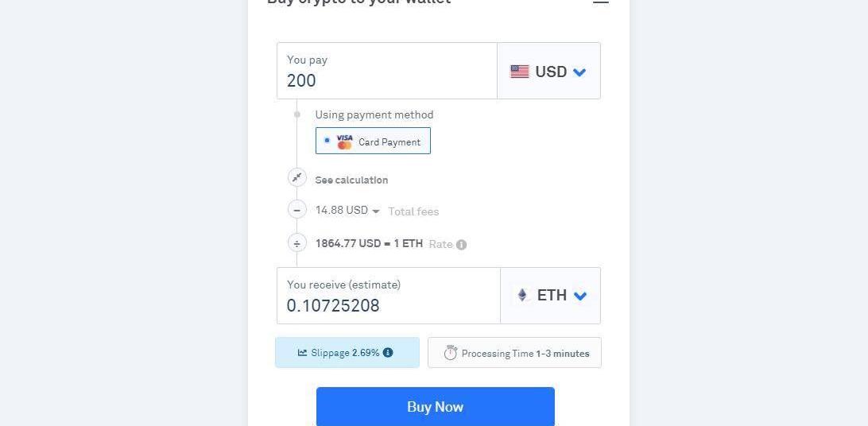This screenshot has height=426, width=868.
Task: Click the minus circle beside fees
Action: (x=296, y=211)
